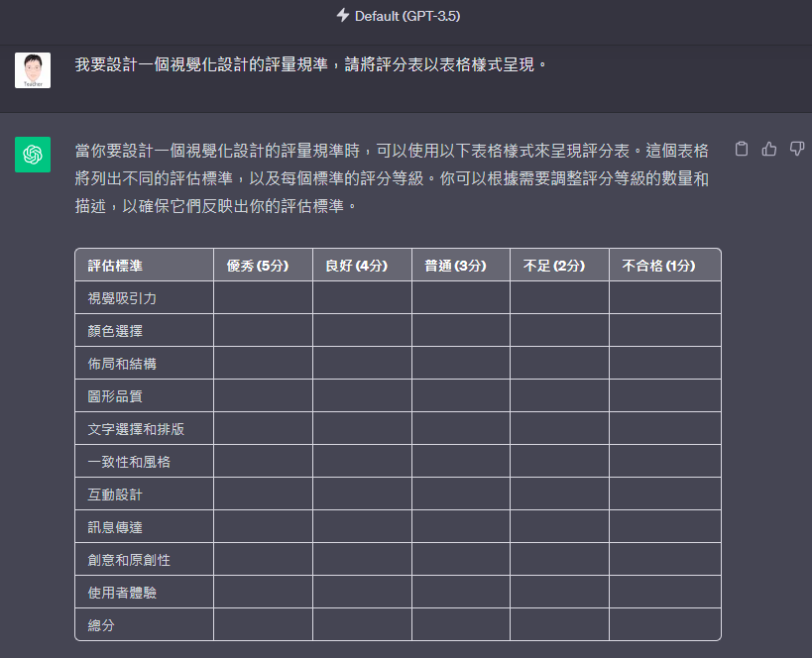Click the assistant reply paragraph starting 當你要設計

point(392,178)
